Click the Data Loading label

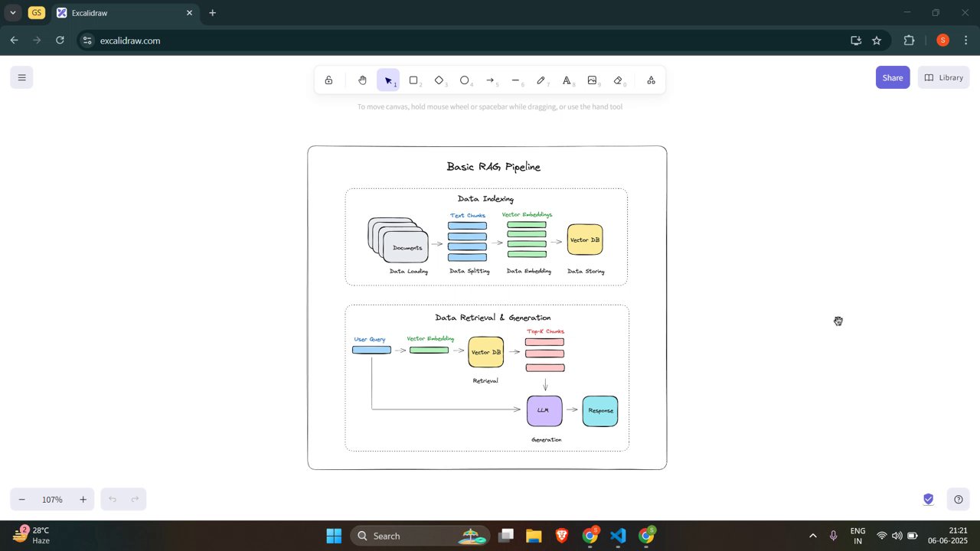coord(408,272)
